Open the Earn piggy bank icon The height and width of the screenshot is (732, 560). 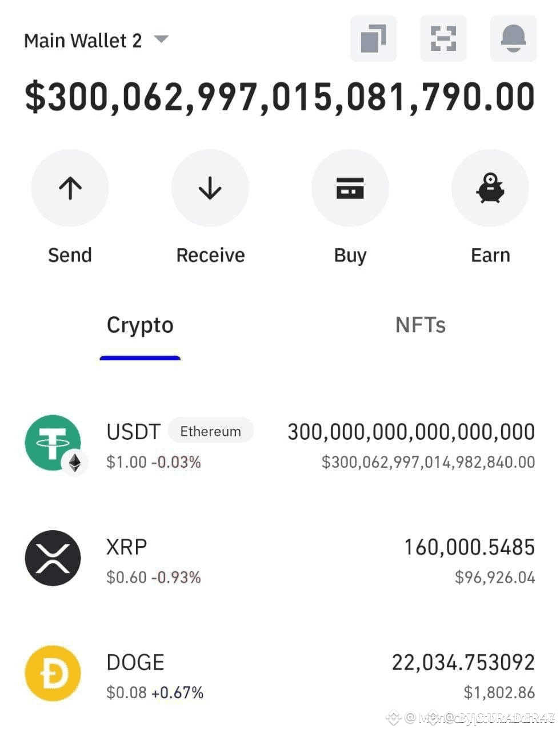coord(490,188)
